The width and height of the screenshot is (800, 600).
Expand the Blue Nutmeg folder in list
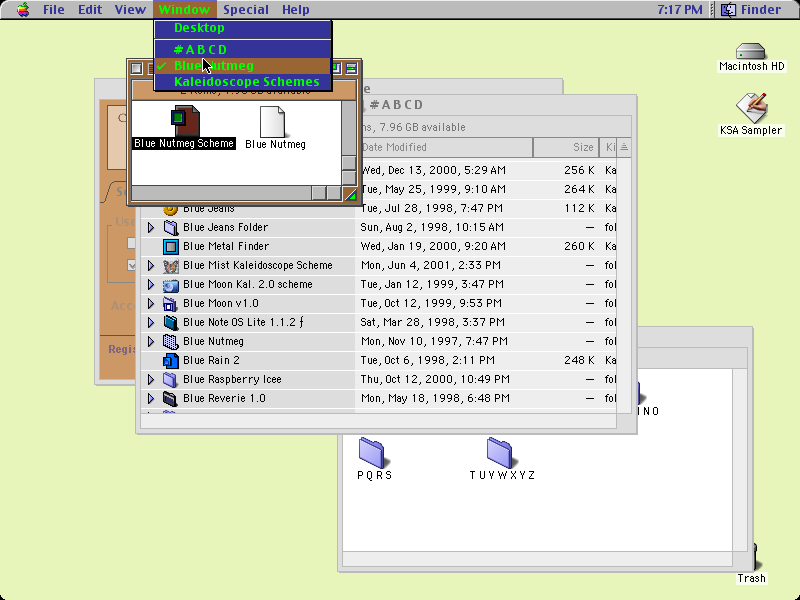(151, 341)
